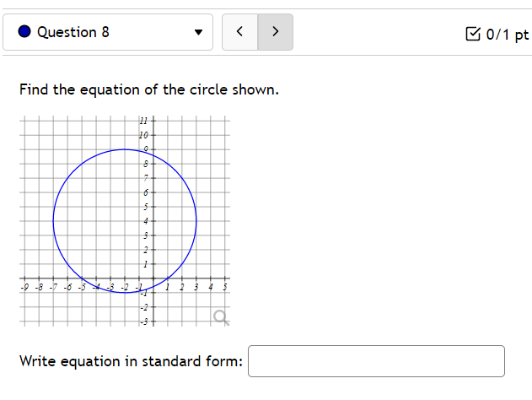The height and width of the screenshot is (400, 532).
Task: Click the 'Write equation in standard form' label
Action: [131, 361]
